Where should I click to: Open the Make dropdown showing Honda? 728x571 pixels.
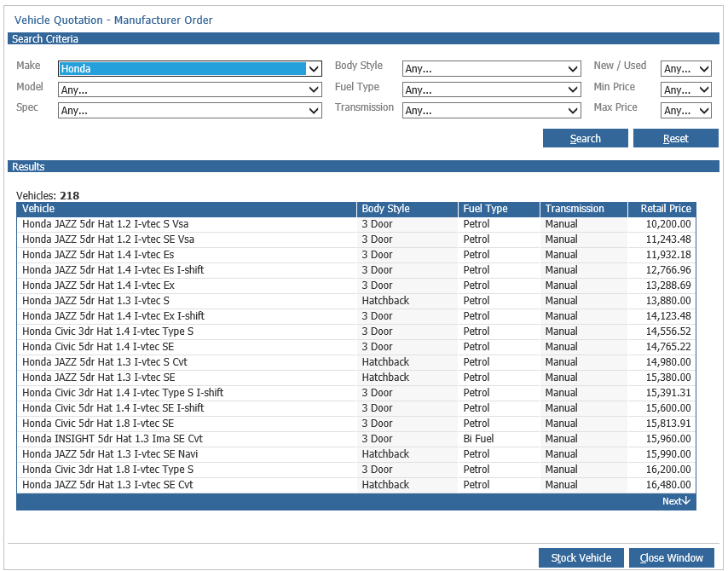(x=190, y=69)
